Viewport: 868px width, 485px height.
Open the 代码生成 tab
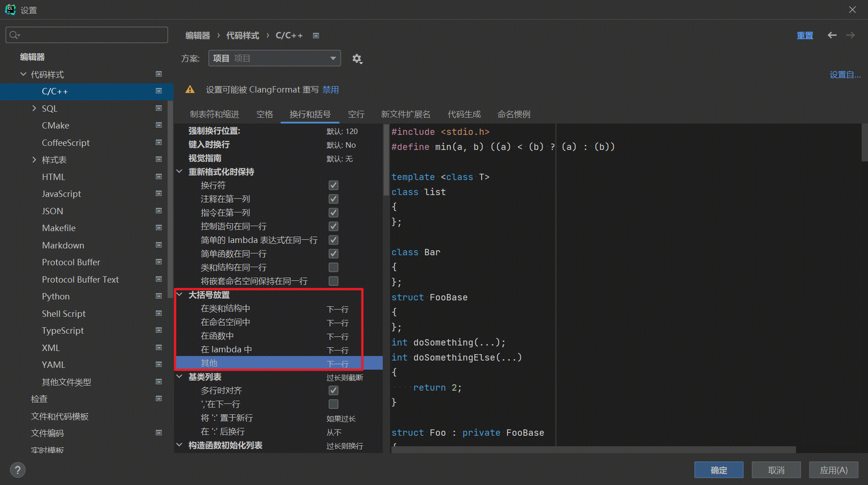point(464,114)
